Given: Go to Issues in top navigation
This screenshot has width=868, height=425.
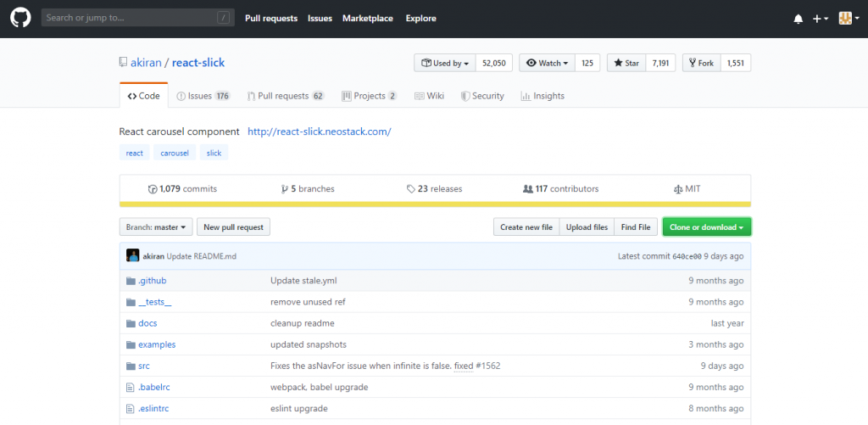Looking at the screenshot, I should click(320, 19).
